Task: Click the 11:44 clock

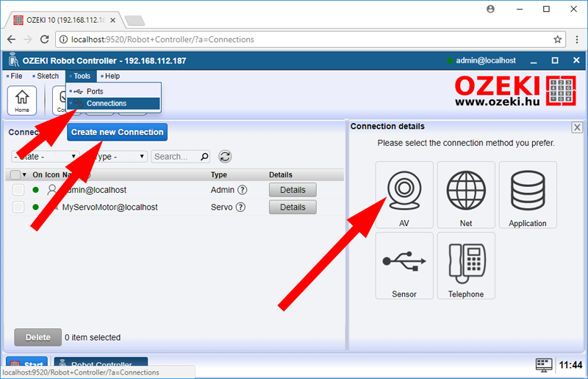Action: (x=571, y=365)
